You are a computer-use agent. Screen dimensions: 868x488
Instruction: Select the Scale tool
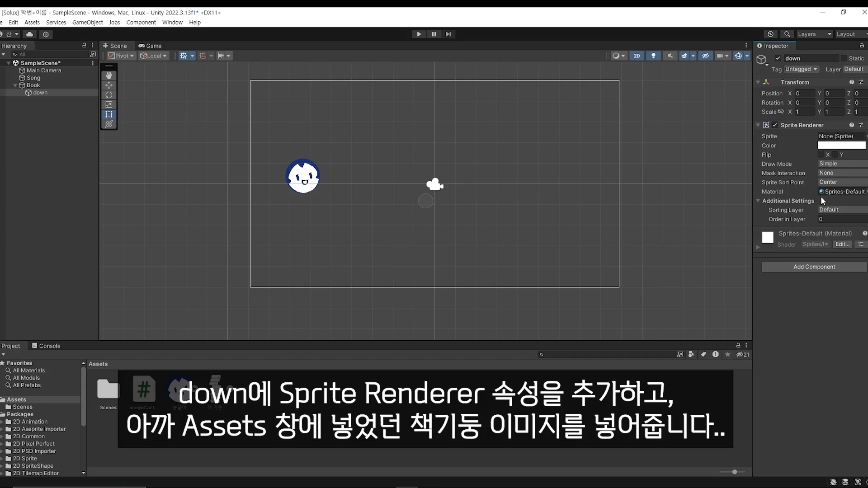tap(109, 105)
